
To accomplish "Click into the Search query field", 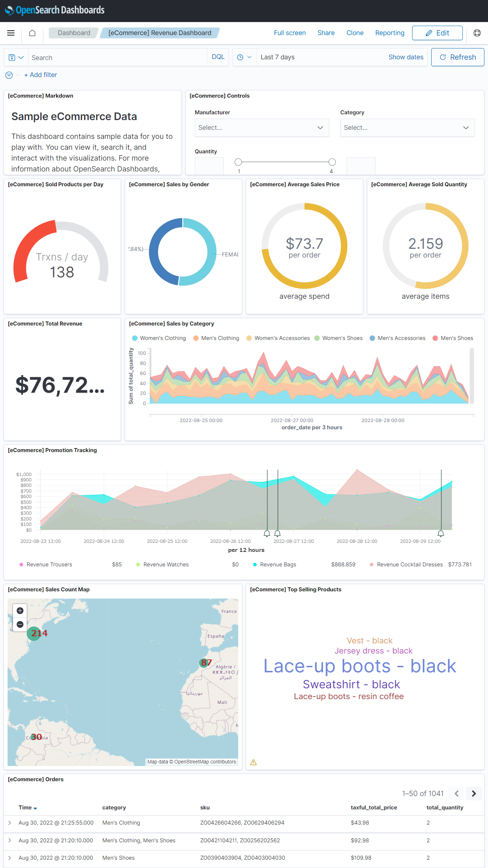I will tap(117, 58).
